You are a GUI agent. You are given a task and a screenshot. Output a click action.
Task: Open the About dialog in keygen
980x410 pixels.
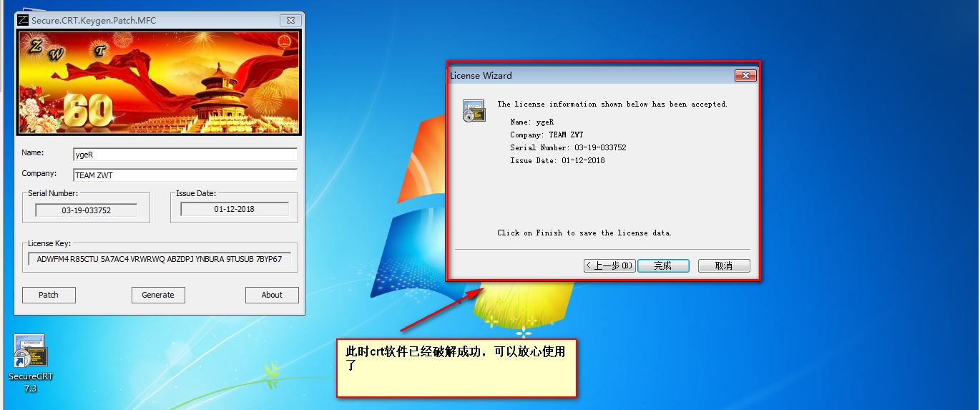point(272,295)
